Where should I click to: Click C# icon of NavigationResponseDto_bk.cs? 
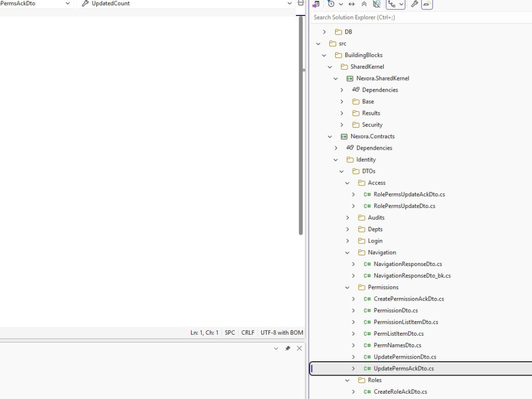coord(367,276)
